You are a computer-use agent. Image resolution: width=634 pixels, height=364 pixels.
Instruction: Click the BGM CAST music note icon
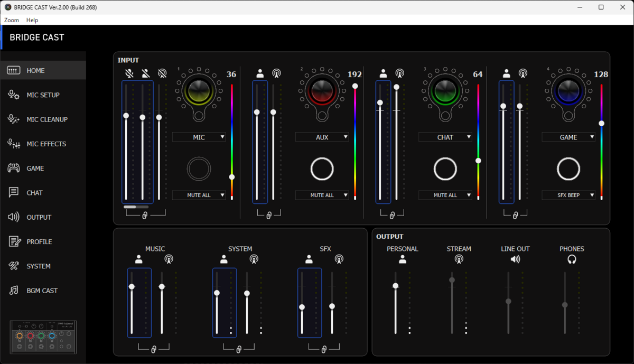[14, 291]
